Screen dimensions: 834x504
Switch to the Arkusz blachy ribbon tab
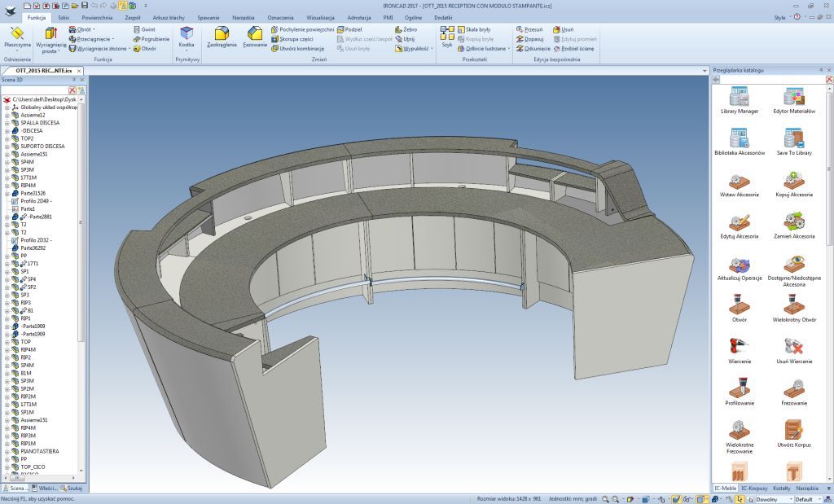(168, 17)
